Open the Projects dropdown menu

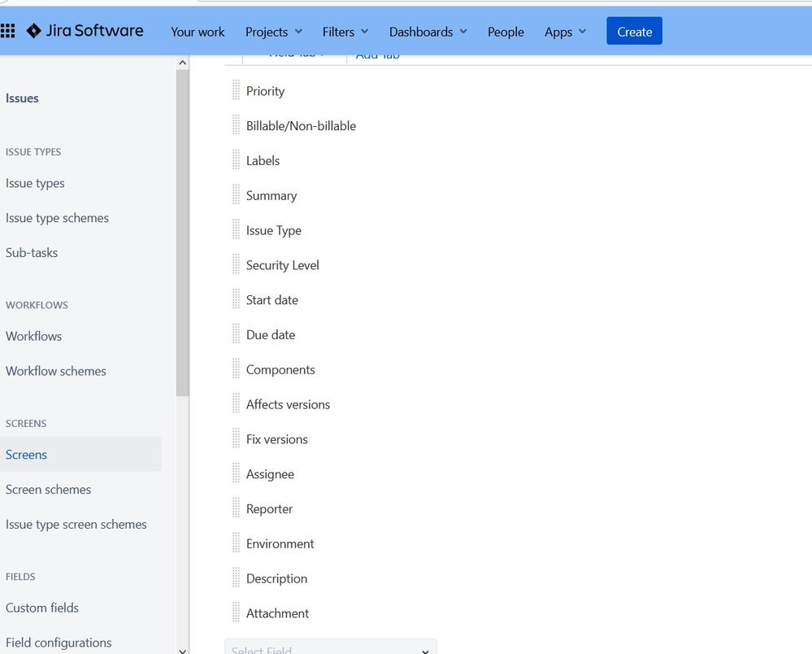(273, 32)
